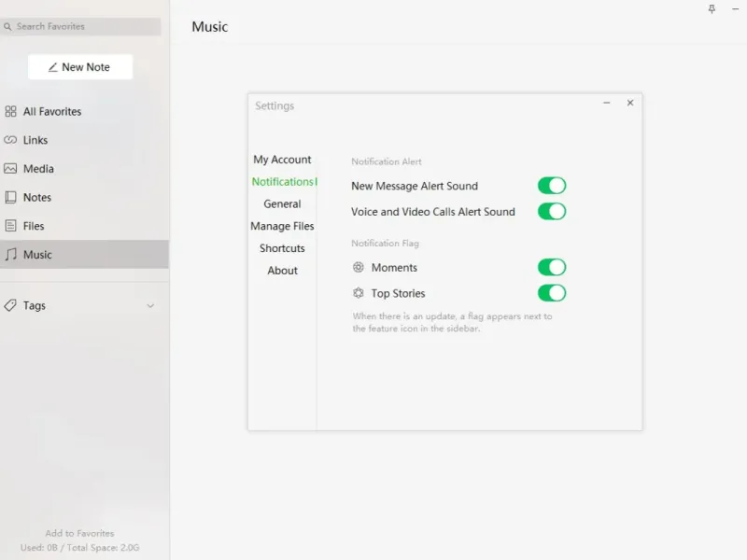Click the Used / Total Space status text
The width and height of the screenshot is (747, 560).
point(79,548)
